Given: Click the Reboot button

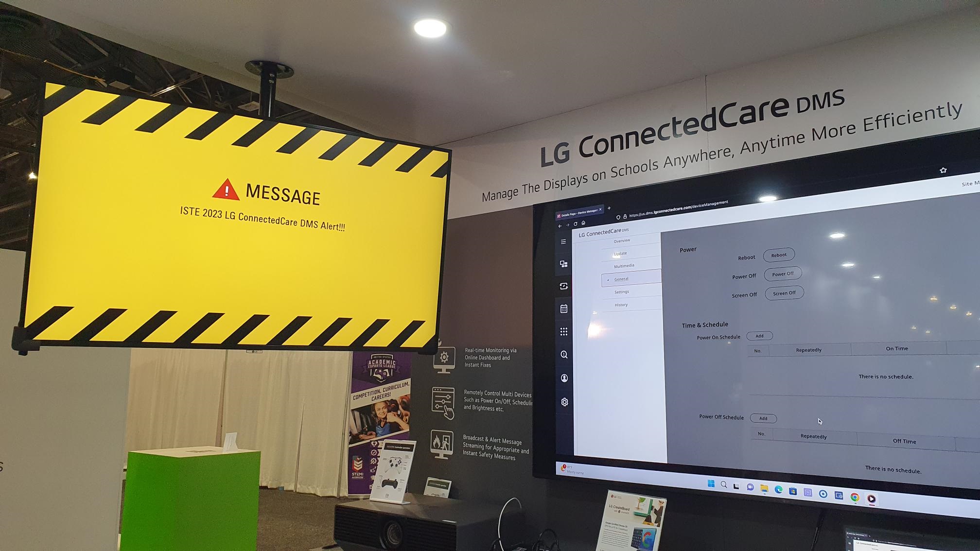Looking at the screenshot, I should (777, 254).
